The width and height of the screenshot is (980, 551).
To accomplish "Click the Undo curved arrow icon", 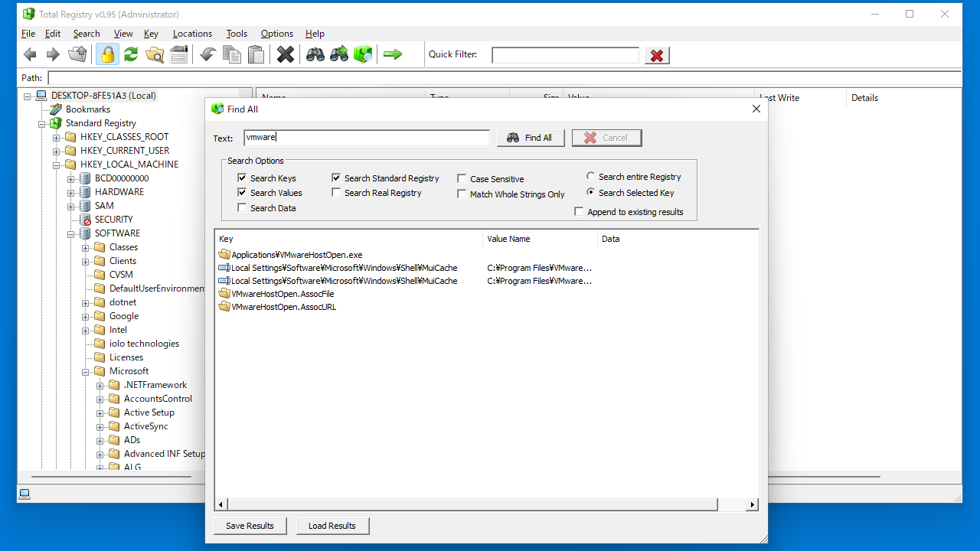I will click(x=207, y=54).
